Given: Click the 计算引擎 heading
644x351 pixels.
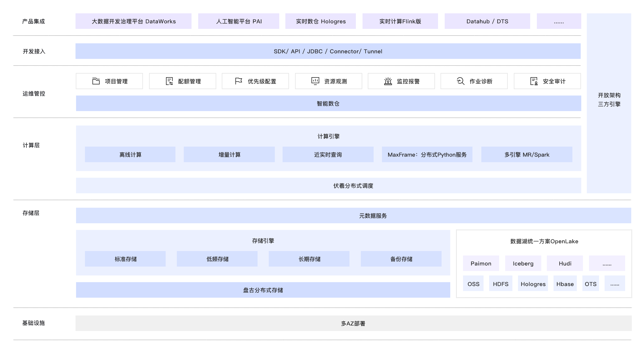Looking at the screenshot, I should [x=329, y=136].
